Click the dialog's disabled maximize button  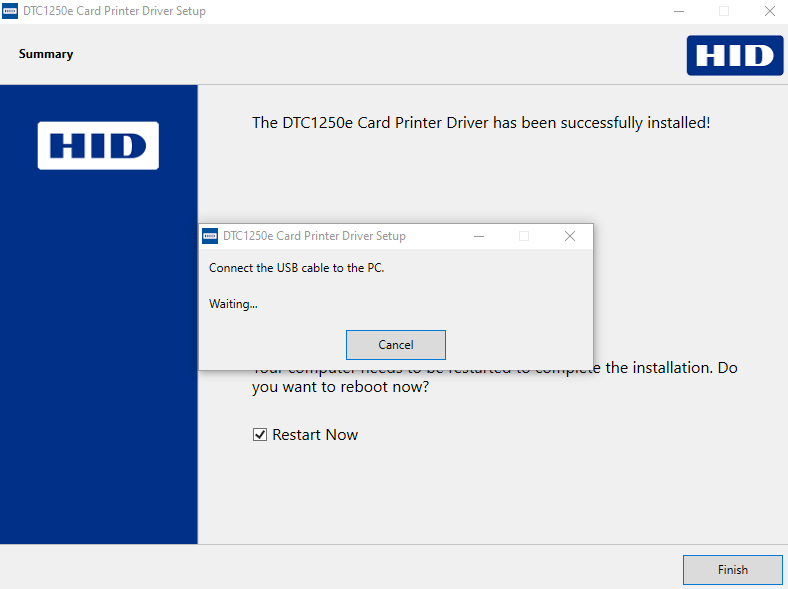pos(524,236)
